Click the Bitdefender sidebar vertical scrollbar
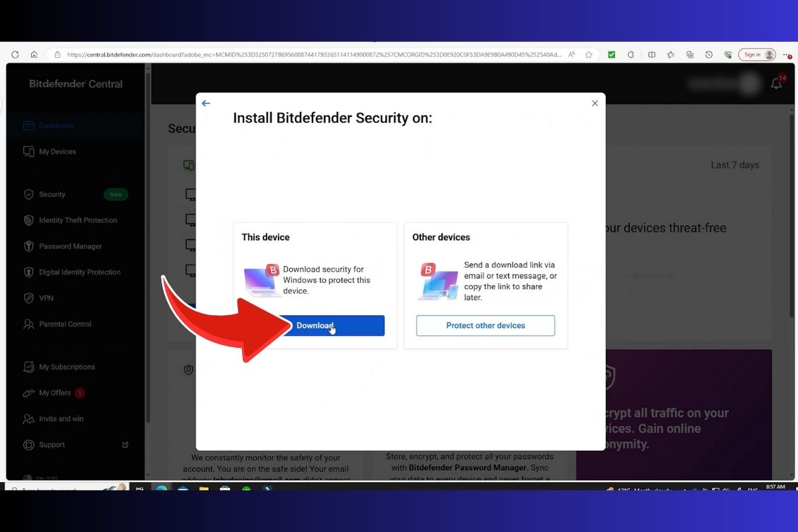This screenshot has height=532, width=798. pos(148,246)
